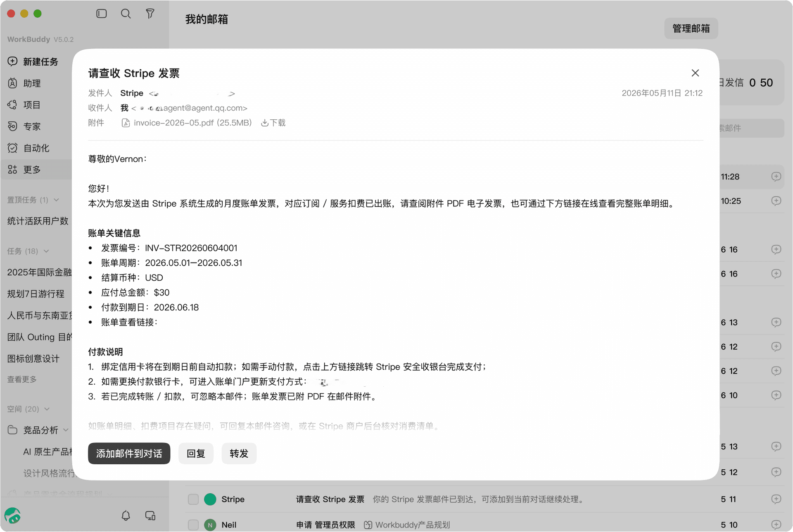Open the 规划7日游行程 task
This screenshot has width=793, height=532.
pyautogui.click(x=36, y=294)
